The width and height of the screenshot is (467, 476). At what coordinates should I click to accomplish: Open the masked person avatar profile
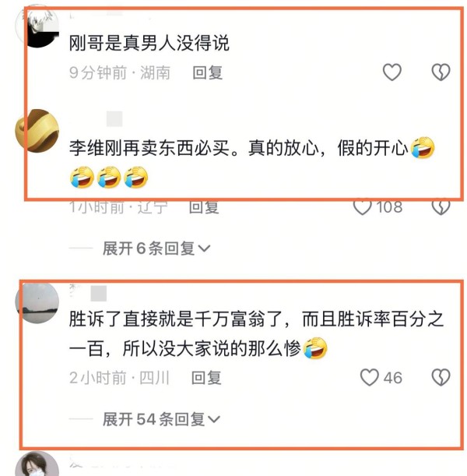pos(37,464)
